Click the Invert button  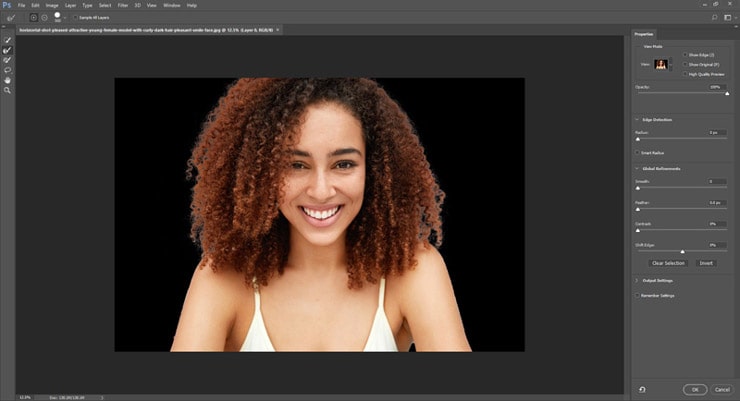click(706, 263)
